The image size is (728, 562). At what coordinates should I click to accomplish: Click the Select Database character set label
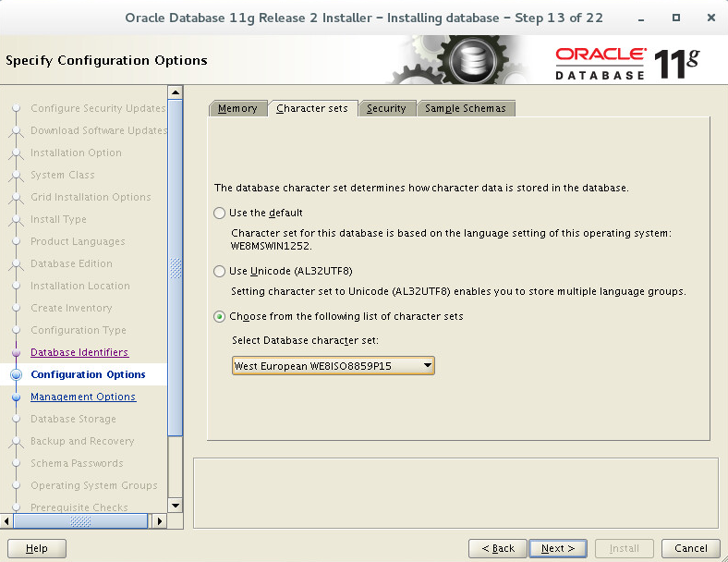(305, 340)
